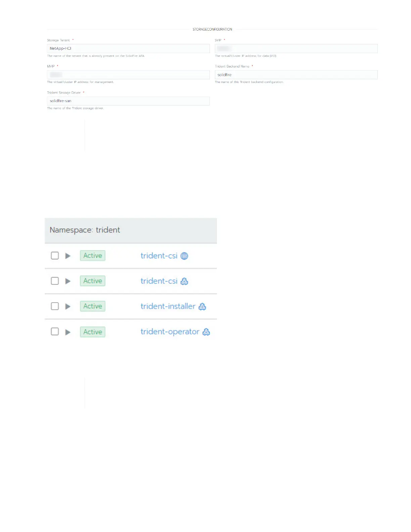Click the Active badge on the trident-csi globe row
Viewport: 411px width, 532px height.
click(93, 256)
